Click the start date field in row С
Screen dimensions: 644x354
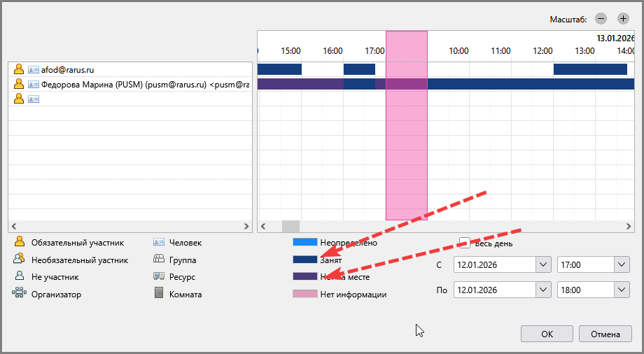tap(495, 264)
